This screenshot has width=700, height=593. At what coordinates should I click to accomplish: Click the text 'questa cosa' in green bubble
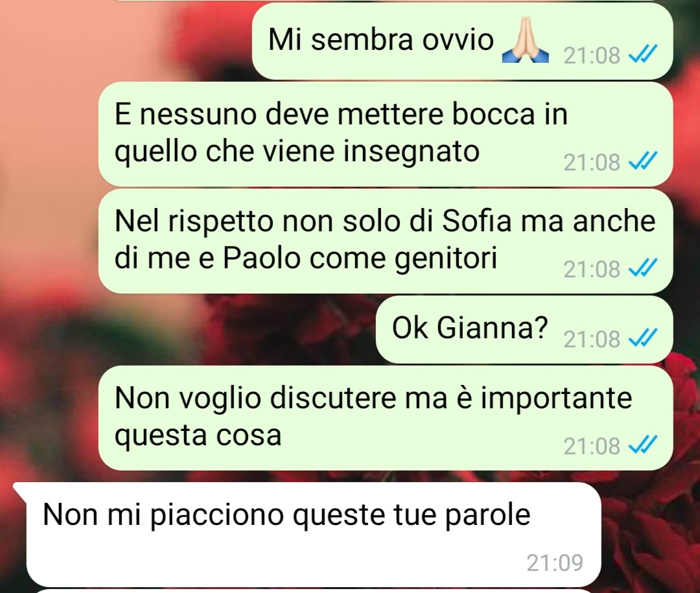(198, 436)
